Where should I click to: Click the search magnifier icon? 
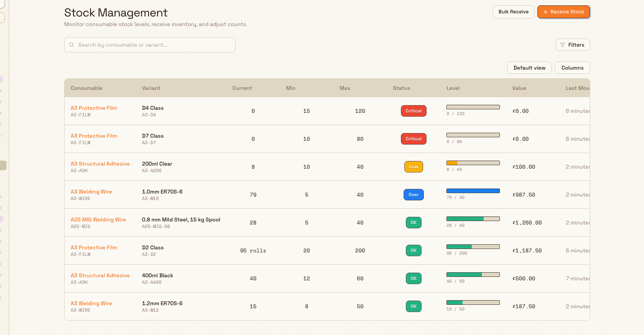(71, 45)
